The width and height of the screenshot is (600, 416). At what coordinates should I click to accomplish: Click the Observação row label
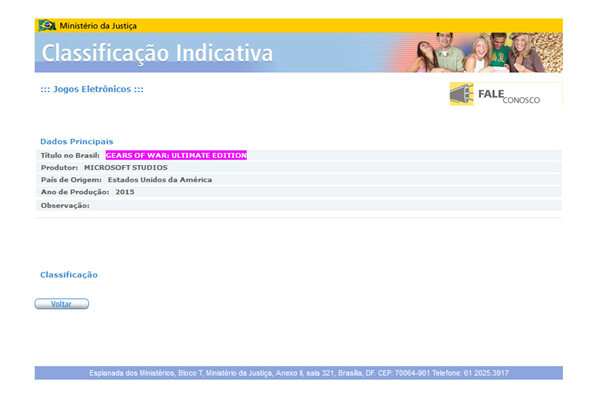point(65,205)
